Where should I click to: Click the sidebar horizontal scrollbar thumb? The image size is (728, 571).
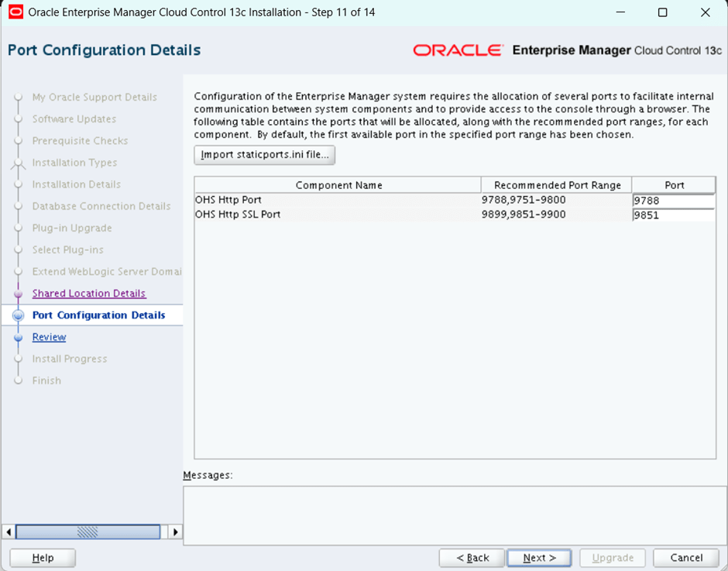pyautogui.click(x=87, y=531)
